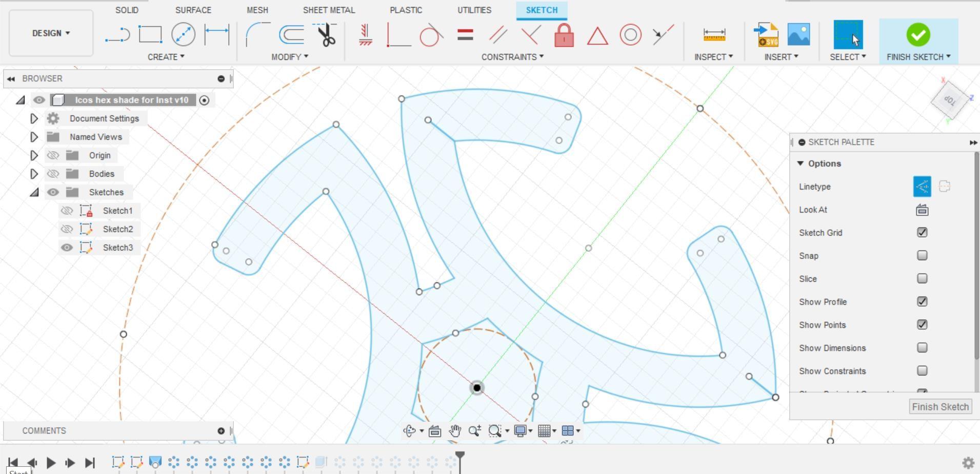980x474 pixels.
Task: Click the Fix/Unfix lock constraint
Action: click(564, 35)
